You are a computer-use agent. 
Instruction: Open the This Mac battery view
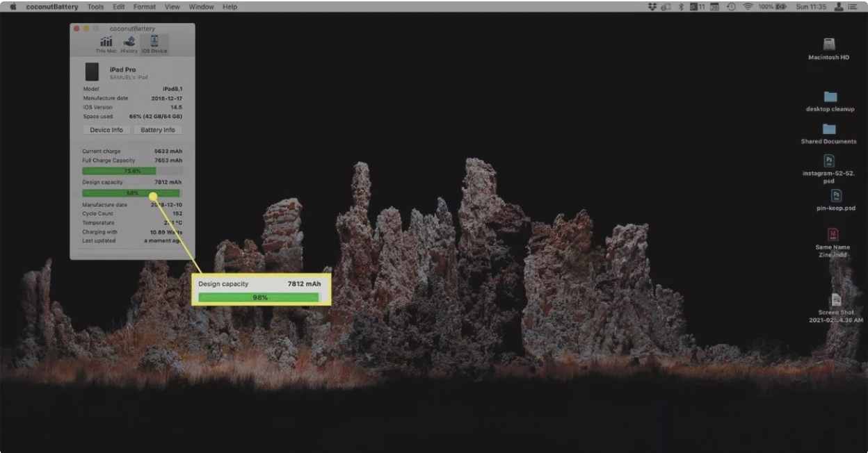tap(106, 44)
